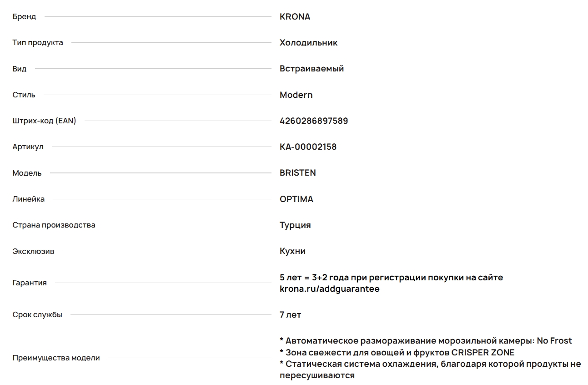588x385 pixels.
Task: Click the Modern style value
Action: tap(296, 95)
